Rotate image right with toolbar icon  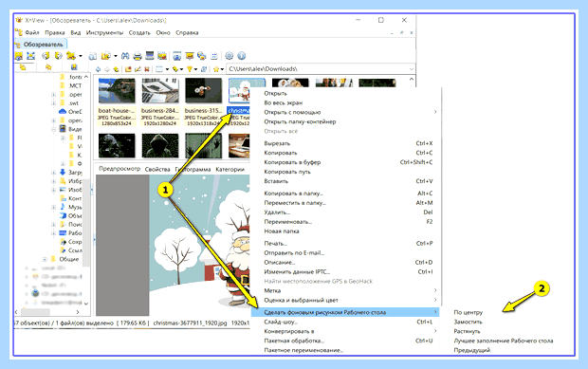pyautogui.click(x=58, y=56)
